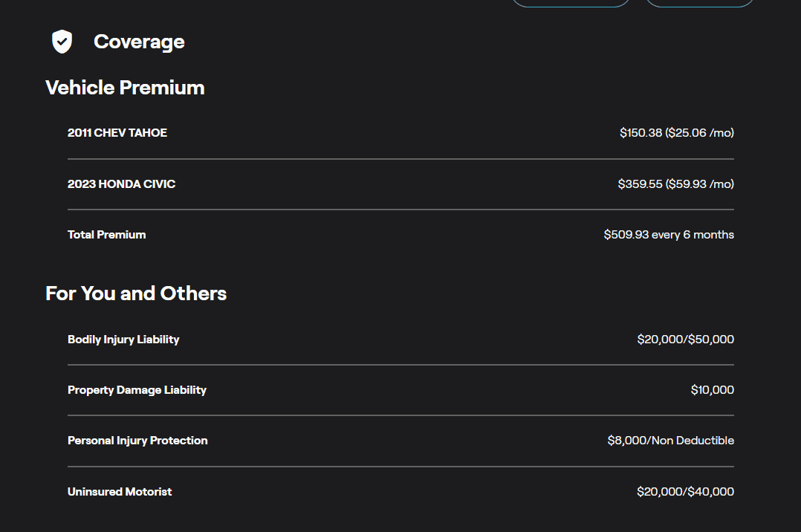The width and height of the screenshot is (801, 532).
Task: Click the Total Premium label
Action: (x=106, y=235)
